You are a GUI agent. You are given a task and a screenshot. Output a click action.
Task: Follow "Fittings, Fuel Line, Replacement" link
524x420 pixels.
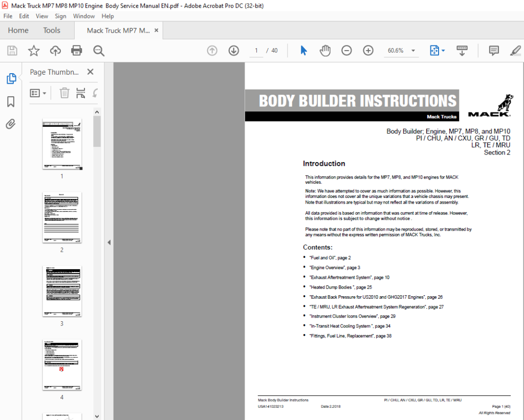tap(351, 336)
